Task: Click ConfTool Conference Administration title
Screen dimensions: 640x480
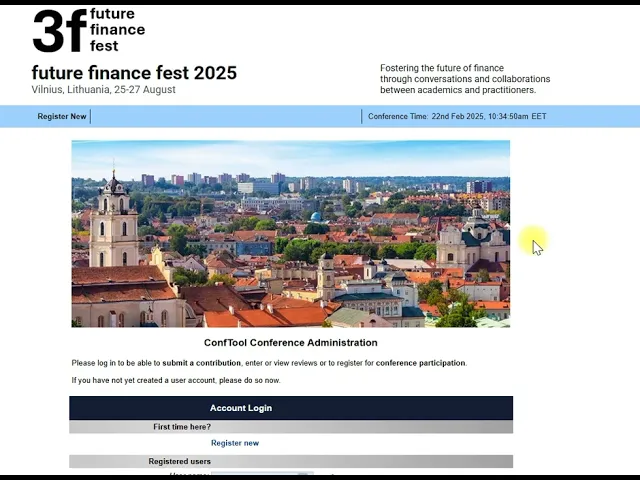Action: 291,342
